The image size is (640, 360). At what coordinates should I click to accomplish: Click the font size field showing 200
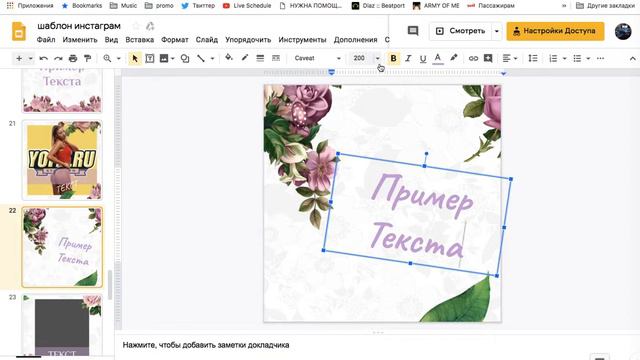(x=360, y=58)
